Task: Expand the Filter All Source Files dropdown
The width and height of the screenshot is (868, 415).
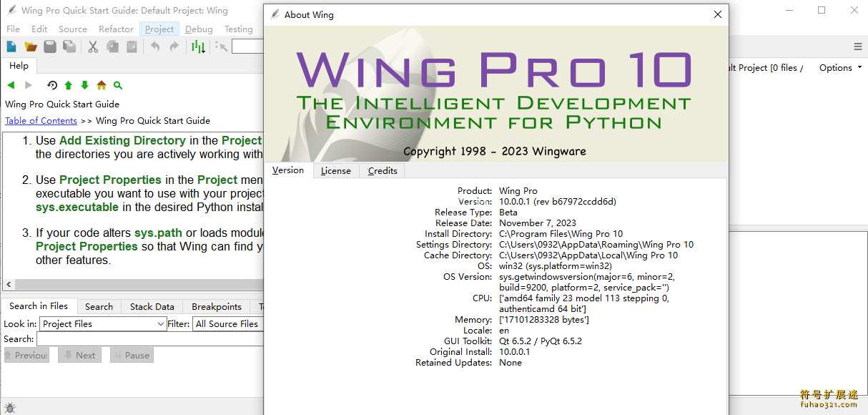Action: pyautogui.click(x=228, y=323)
